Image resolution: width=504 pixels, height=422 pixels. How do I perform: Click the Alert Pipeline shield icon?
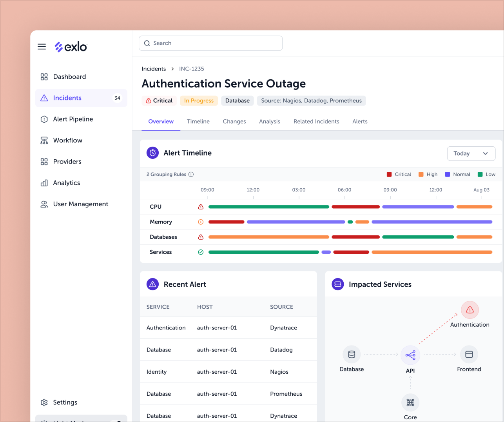coord(44,119)
